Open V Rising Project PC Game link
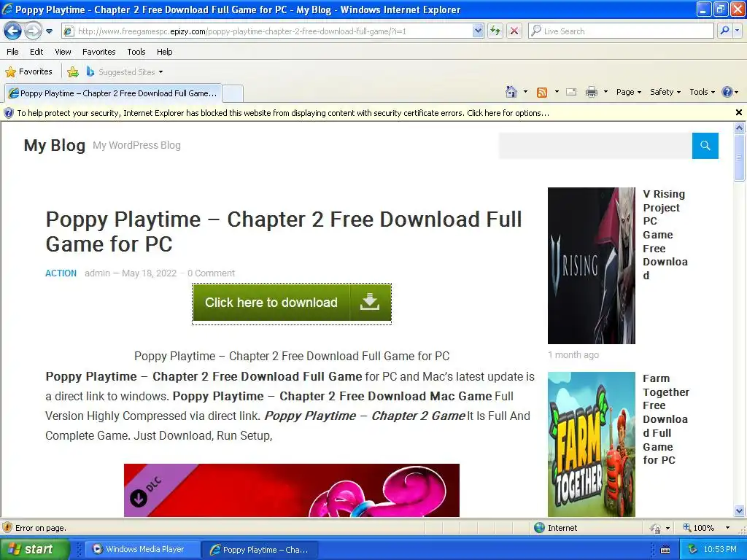 (665, 235)
